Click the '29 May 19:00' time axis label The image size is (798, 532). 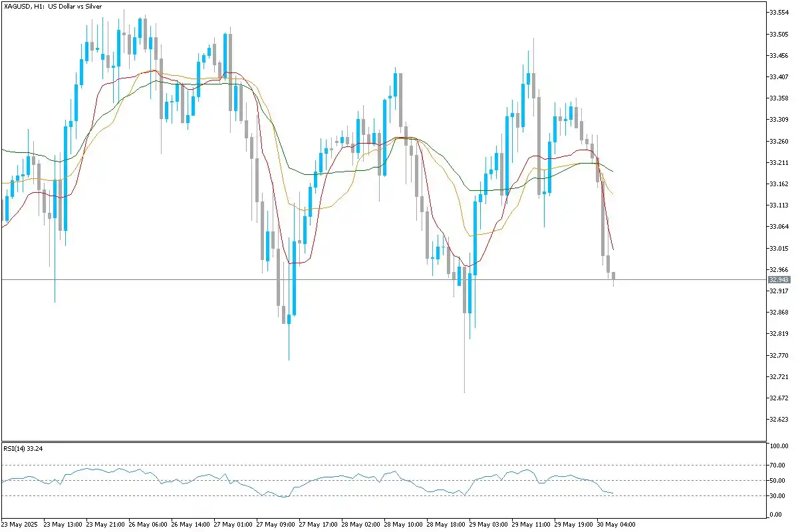click(573, 525)
